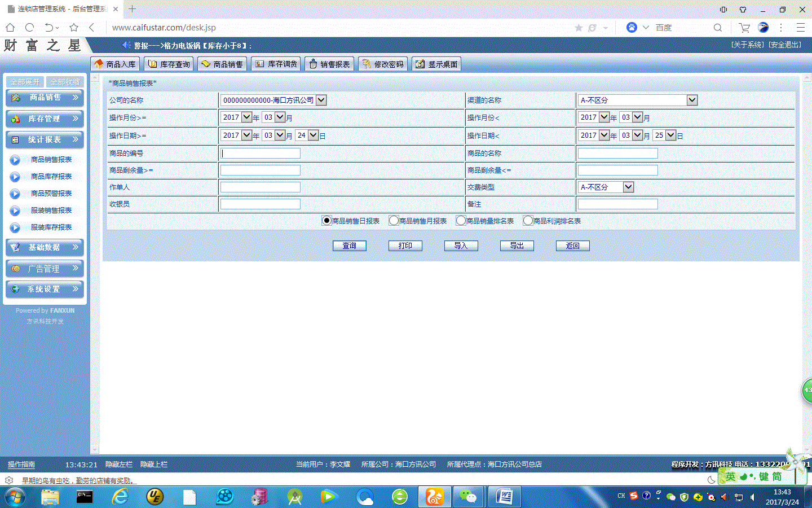Expand the 基础数据 sidebar menu
812x508 pixels.
pyautogui.click(x=45, y=247)
